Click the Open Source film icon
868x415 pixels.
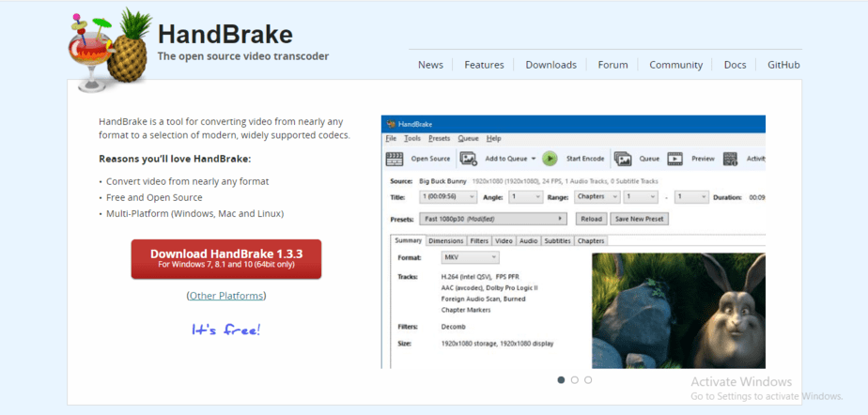[395, 159]
